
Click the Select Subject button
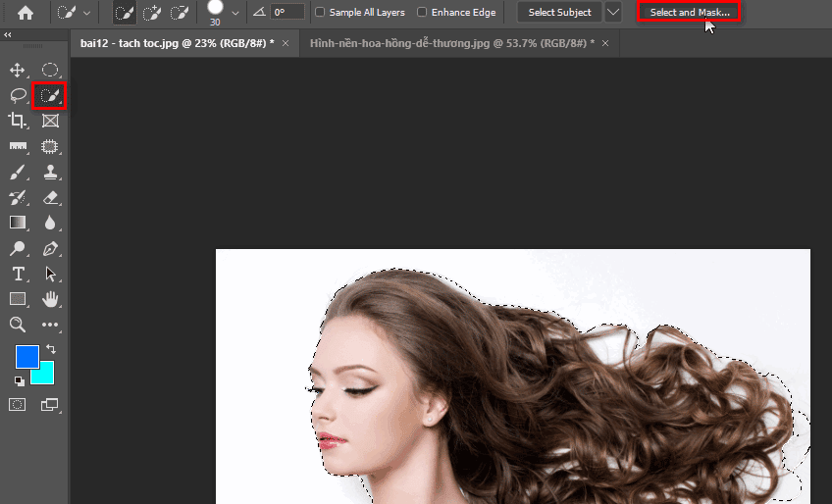click(x=559, y=12)
